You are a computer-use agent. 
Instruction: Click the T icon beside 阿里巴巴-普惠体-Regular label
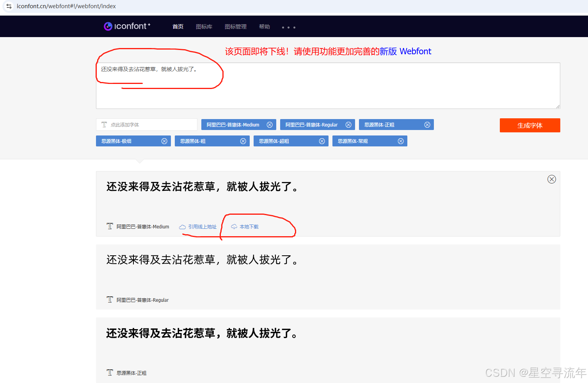[110, 299]
